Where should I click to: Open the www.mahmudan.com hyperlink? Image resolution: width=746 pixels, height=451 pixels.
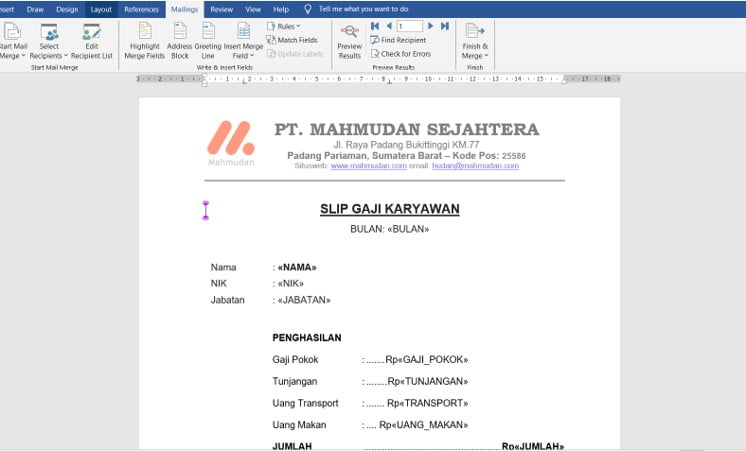click(x=369, y=166)
